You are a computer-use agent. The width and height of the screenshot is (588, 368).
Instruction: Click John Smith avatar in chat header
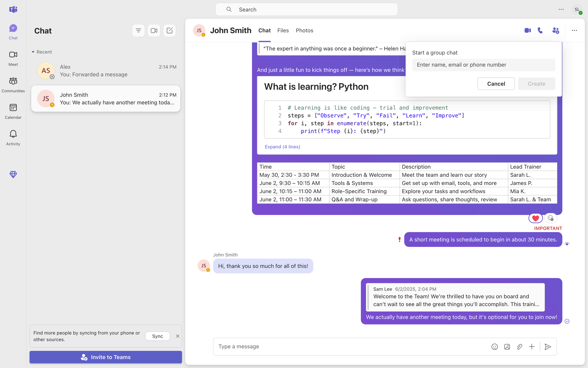tap(199, 30)
